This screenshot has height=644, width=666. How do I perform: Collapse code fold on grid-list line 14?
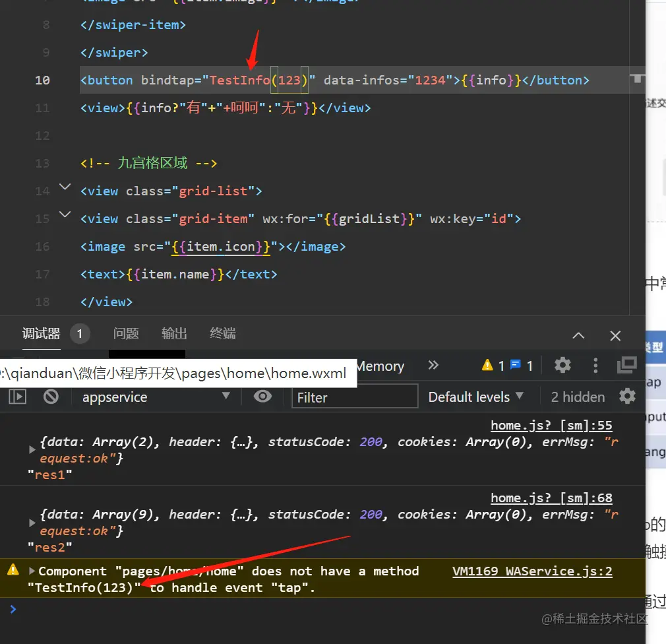point(65,187)
